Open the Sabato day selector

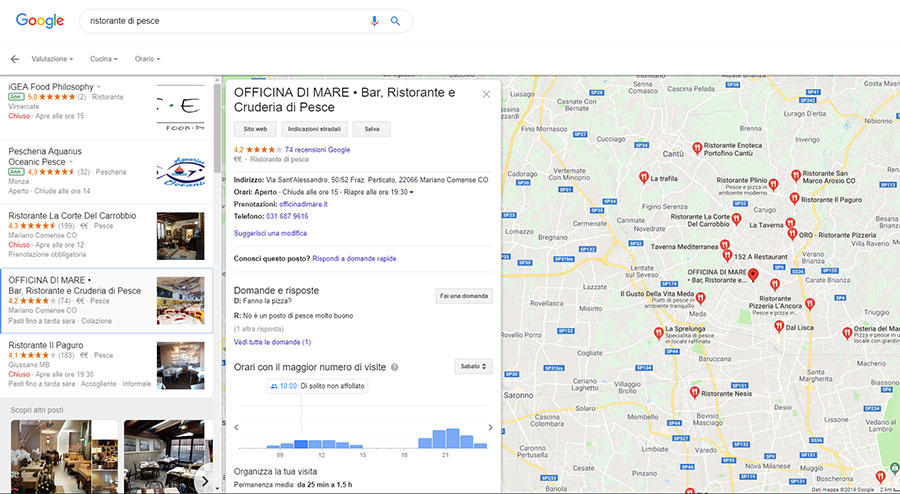[473, 366]
